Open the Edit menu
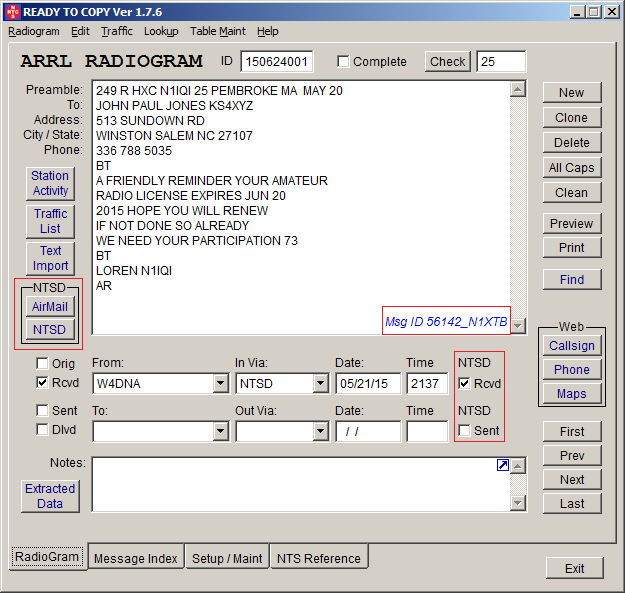Viewport: 625px width, 593px height. point(81,31)
